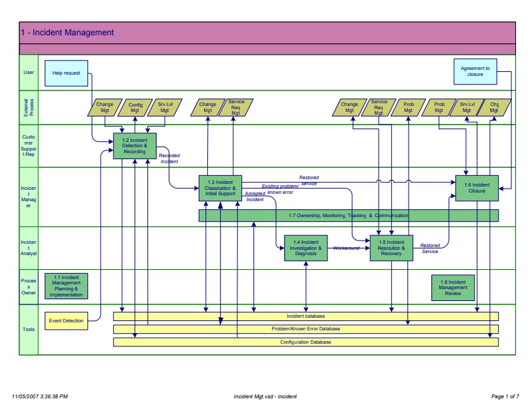The height and width of the screenshot is (401, 532).
Task: Click the "Customer Support Rep" swimlane label
Action: click(29, 145)
